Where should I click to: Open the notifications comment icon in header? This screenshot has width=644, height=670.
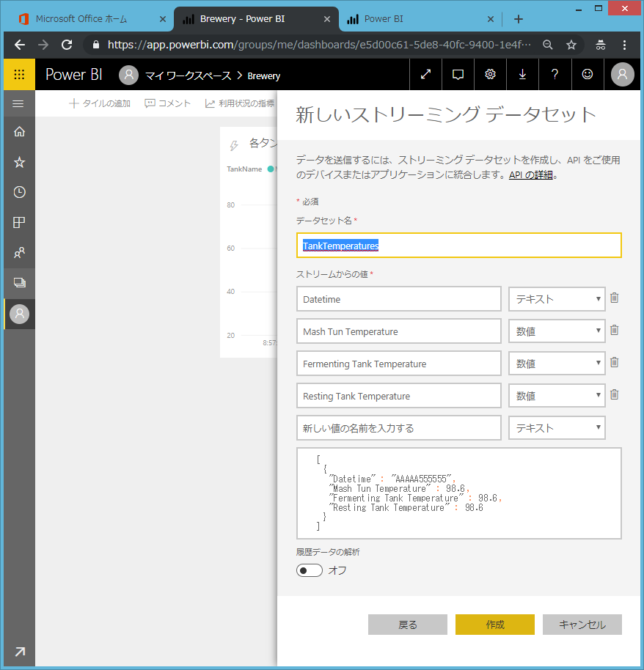[458, 75]
